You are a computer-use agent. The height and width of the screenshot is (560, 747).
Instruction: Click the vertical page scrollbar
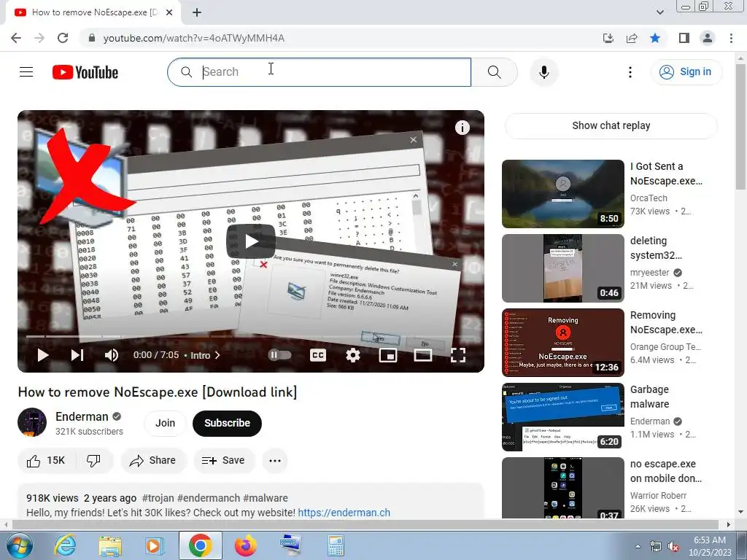point(741,125)
